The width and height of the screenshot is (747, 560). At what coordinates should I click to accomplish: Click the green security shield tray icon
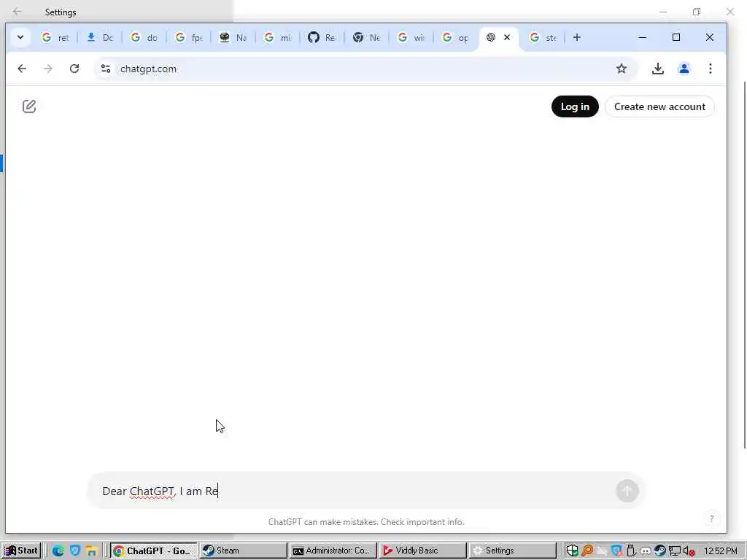pos(572,551)
